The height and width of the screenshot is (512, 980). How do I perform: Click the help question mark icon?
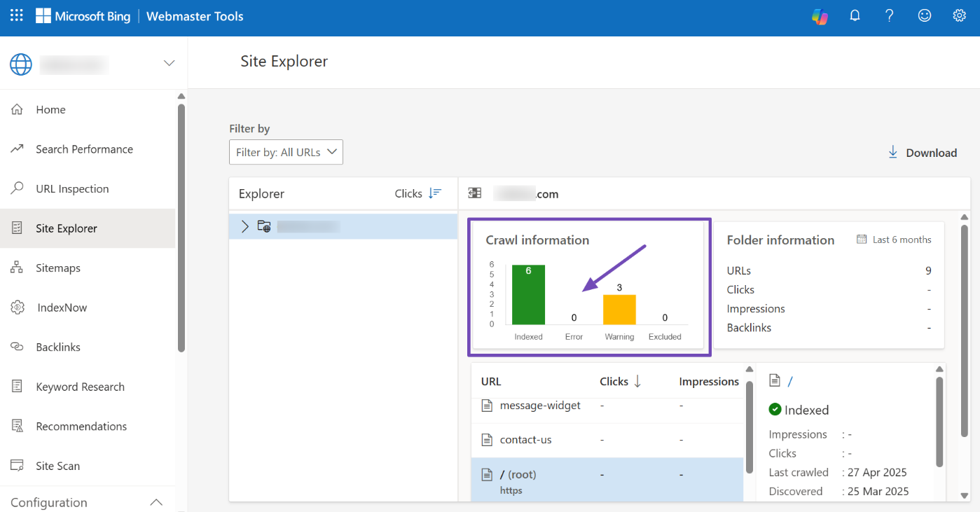pyautogui.click(x=890, y=16)
